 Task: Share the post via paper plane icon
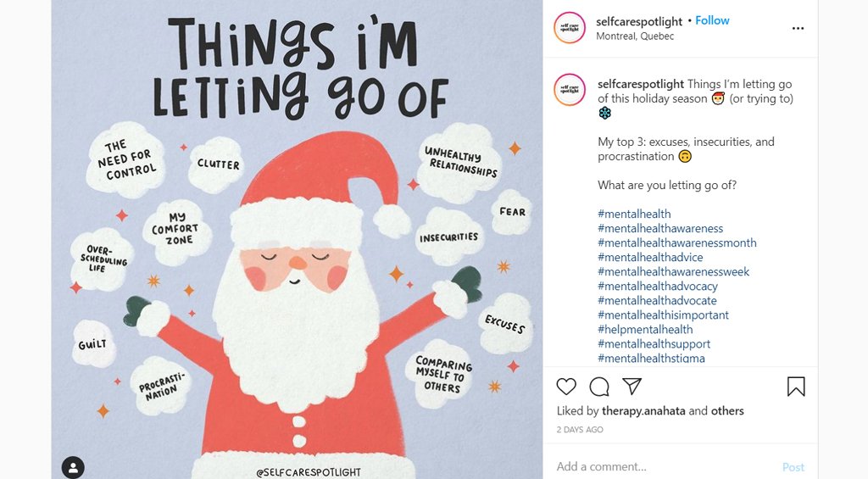632,387
